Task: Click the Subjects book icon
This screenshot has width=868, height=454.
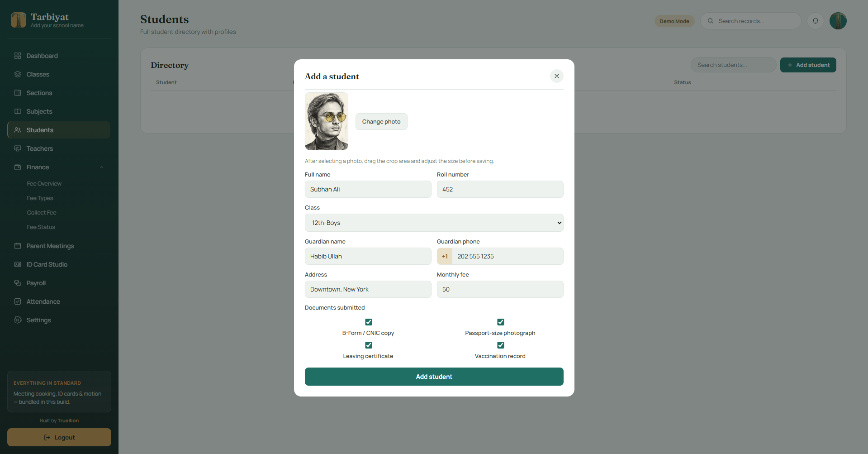Action: click(18, 111)
